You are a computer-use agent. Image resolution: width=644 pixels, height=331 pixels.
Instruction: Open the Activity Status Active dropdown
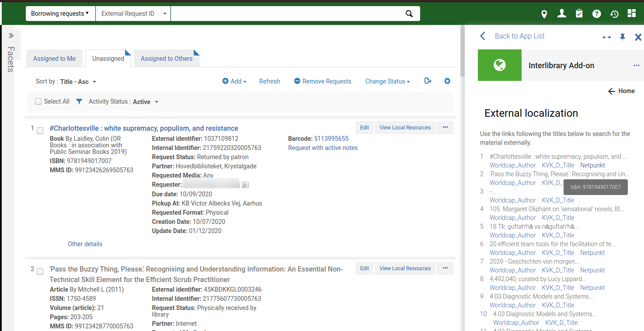[x=146, y=101]
